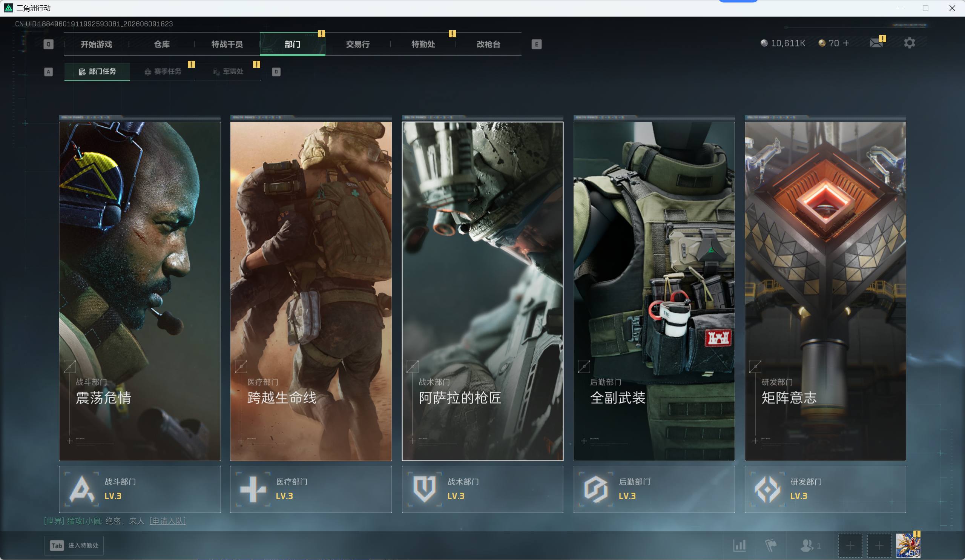Click the first empty squad slot plus

(x=850, y=545)
